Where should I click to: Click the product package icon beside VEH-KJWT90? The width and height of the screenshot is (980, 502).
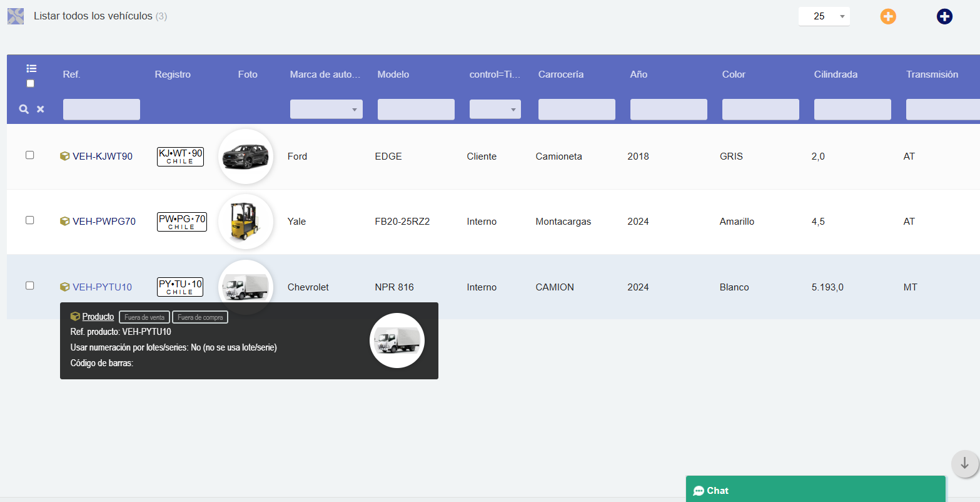[64, 156]
